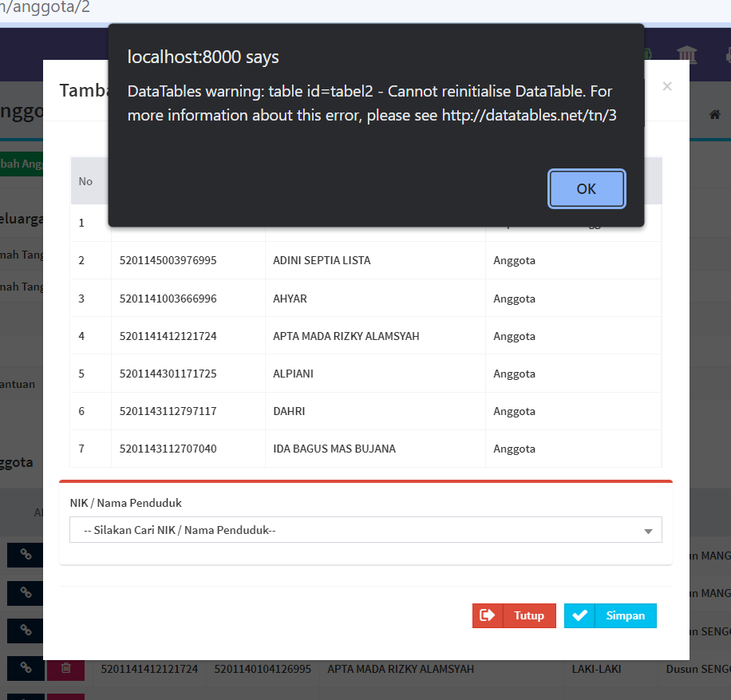Click the checkmark icon on the Simpan button

580,615
